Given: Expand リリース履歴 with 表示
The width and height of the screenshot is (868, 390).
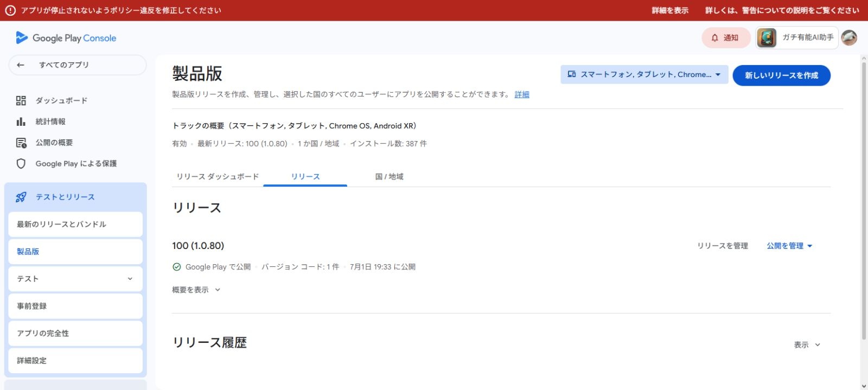Looking at the screenshot, I should [807, 344].
